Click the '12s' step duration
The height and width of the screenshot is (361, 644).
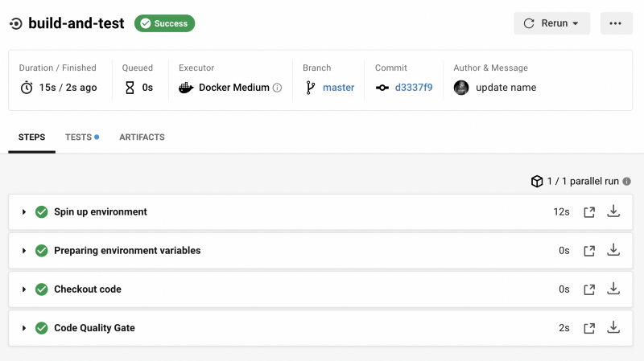561,212
